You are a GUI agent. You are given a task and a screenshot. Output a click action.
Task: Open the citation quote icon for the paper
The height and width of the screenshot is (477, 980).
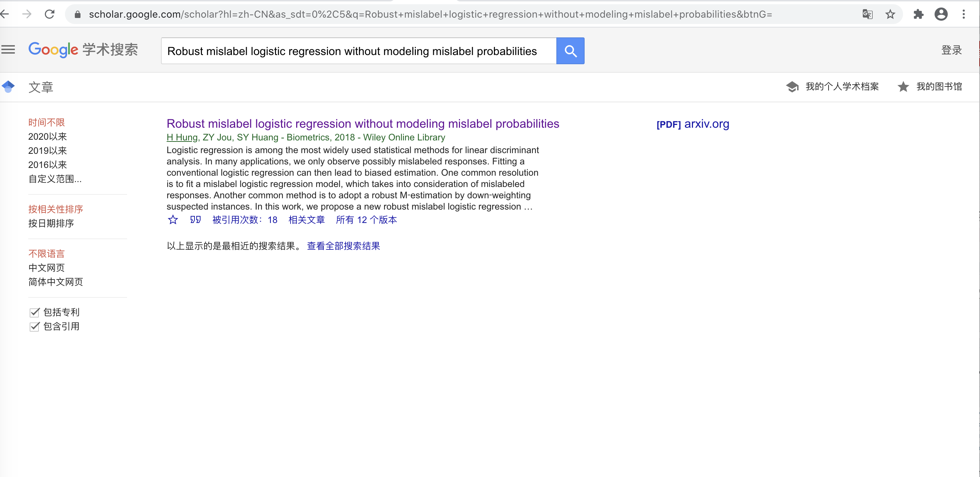pyautogui.click(x=195, y=220)
